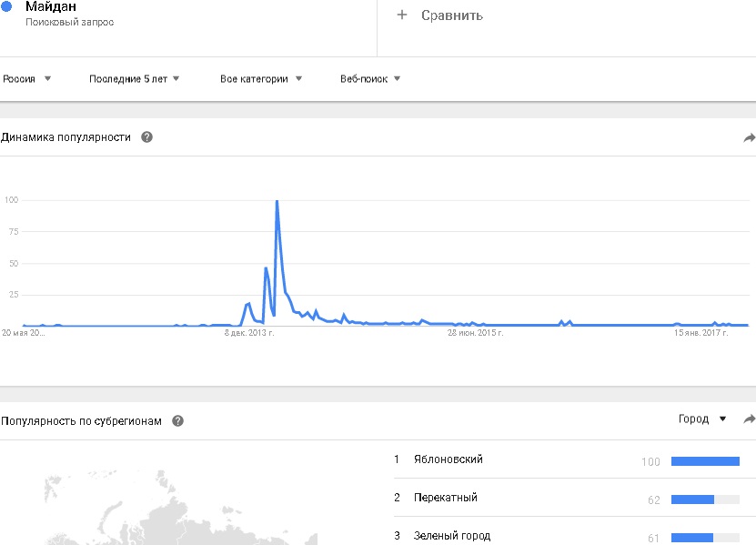Open the Россия region dropdown
The width and height of the screenshot is (756, 545).
tap(26, 79)
